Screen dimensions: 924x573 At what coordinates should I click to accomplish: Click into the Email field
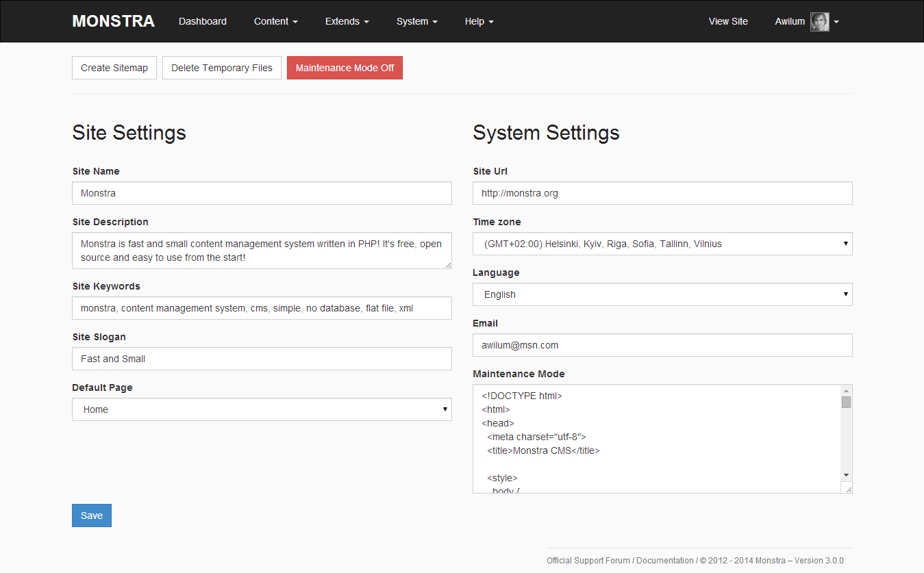point(662,345)
